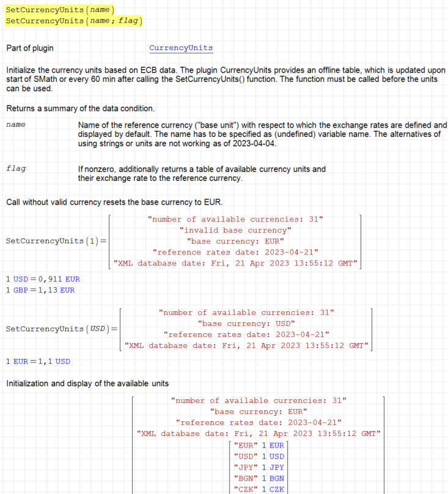The width and height of the screenshot is (448, 494).
Task: Click 'Initialization and display of the available units' text
Action: 87,383
